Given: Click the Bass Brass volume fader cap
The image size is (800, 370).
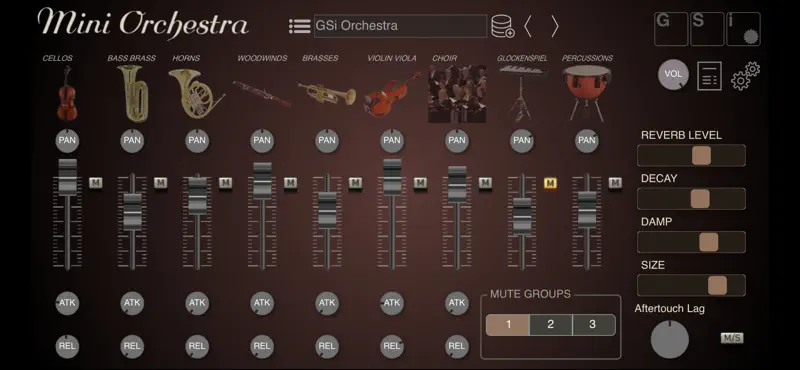Looking at the screenshot, I should (x=132, y=212).
